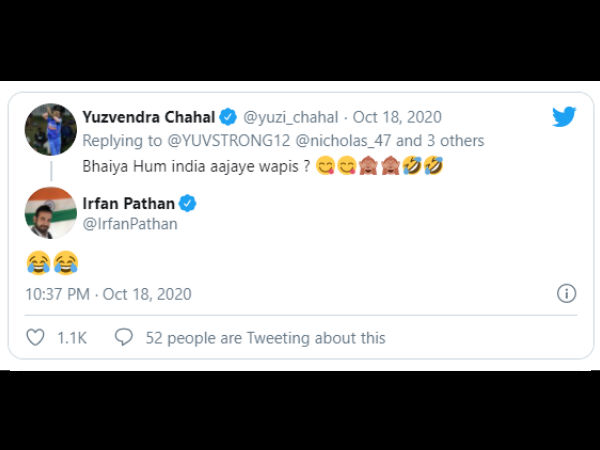The width and height of the screenshot is (600, 450).
Task: Open "52 people are Tweeting about this"
Action: point(265,338)
